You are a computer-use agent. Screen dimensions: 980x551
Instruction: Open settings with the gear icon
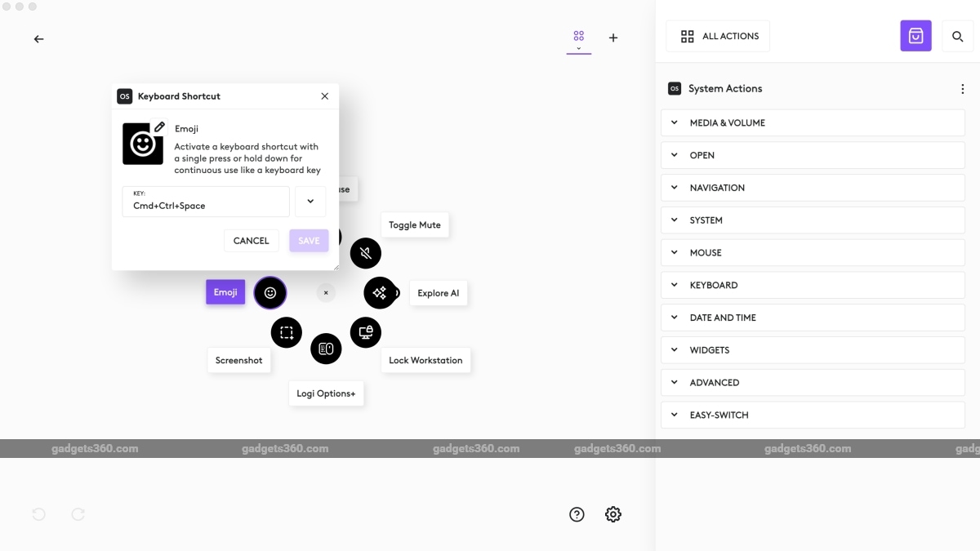[613, 514]
